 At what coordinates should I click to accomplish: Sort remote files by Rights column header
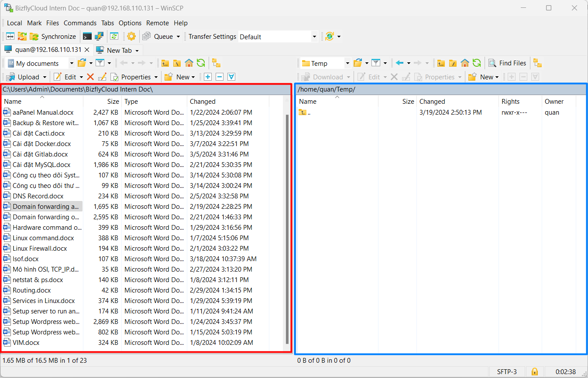[x=520, y=102]
